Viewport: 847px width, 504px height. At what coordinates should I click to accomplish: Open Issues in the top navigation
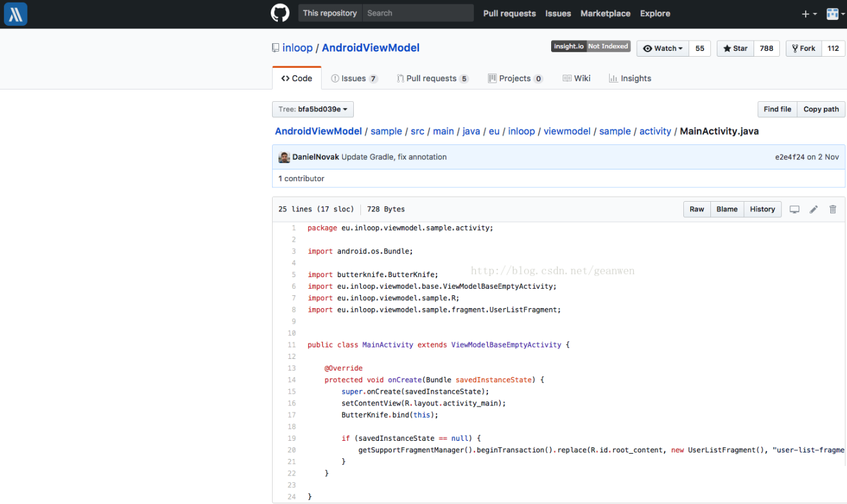[x=558, y=14]
